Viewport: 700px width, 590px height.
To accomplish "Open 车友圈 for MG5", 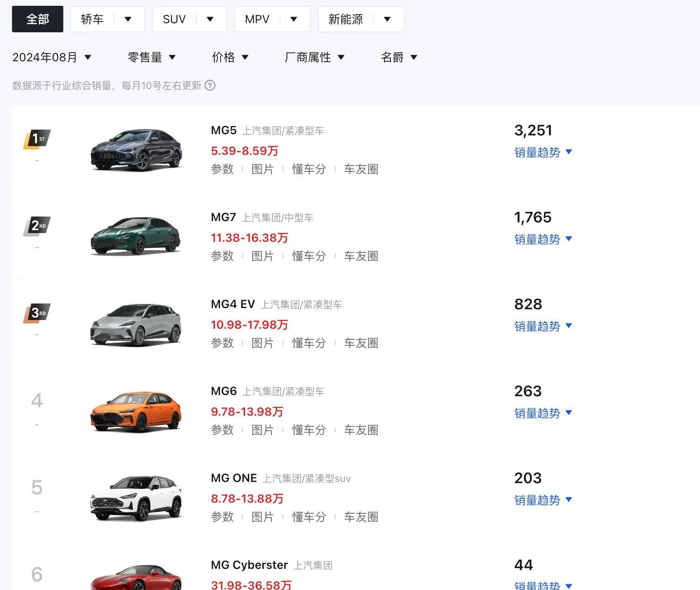I will point(361,169).
